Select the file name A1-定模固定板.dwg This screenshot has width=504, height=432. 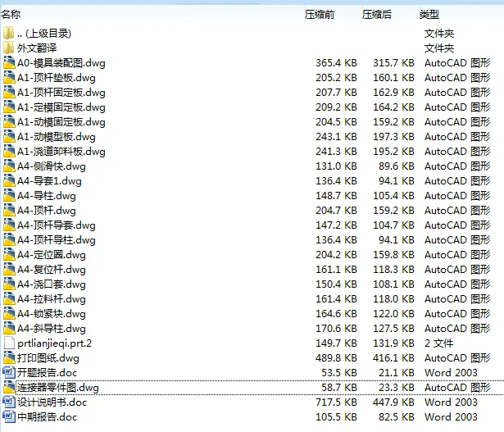(x=61, y=107)
